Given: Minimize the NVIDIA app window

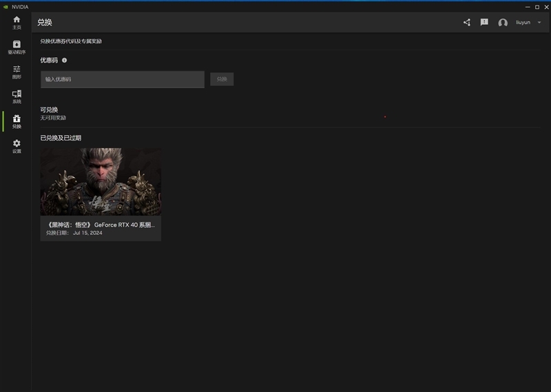Looking at the screenshot, I should pos(527,7).
